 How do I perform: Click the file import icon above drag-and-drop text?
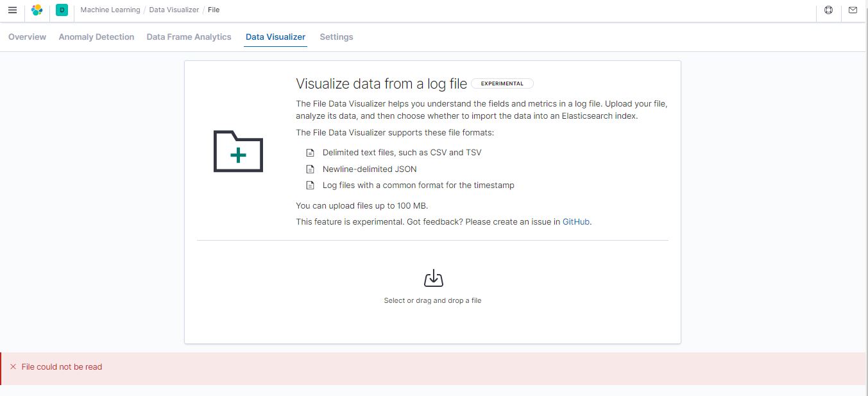click(x=432, y=277)
